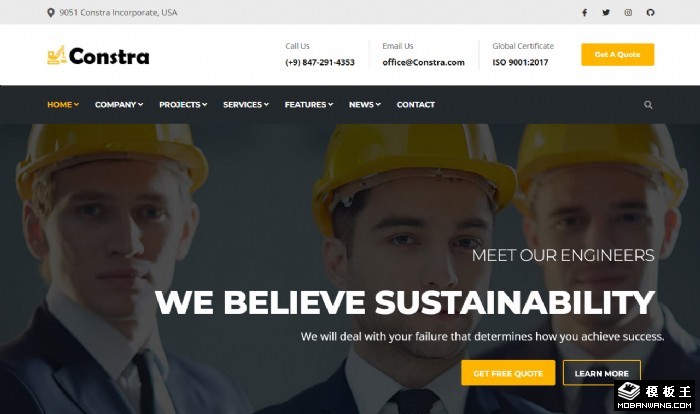700x414 pixels.
Task: Open the Services dropdown menu
Action: (246, 105)
